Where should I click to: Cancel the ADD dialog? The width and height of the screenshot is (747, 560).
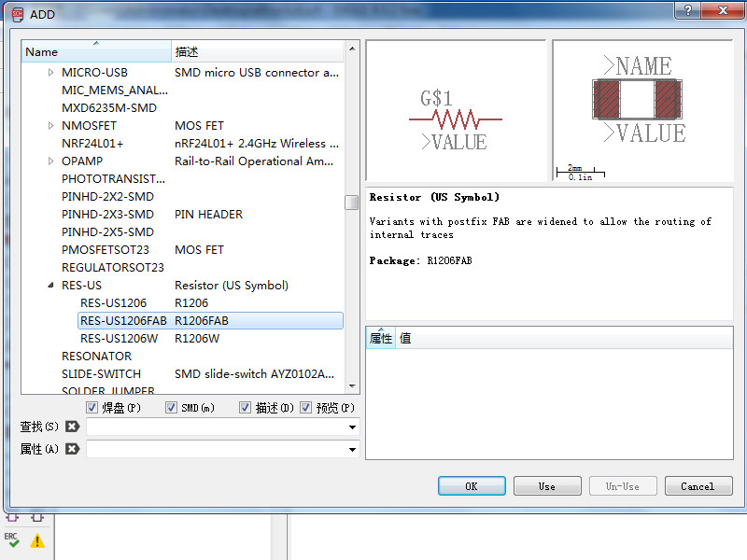(x=698, y=486)
